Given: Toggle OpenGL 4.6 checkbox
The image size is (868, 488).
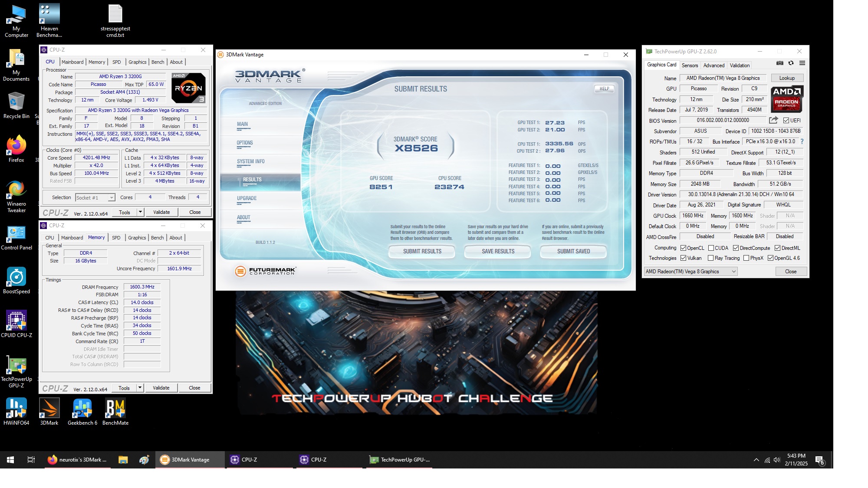Looking at the screenshot, I should coord(770,258).
